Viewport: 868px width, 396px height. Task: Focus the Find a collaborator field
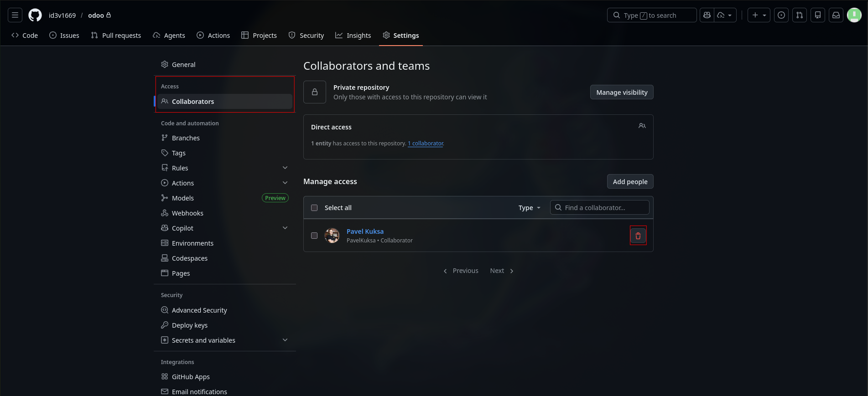pyautogui.click(x=599, y=207)
